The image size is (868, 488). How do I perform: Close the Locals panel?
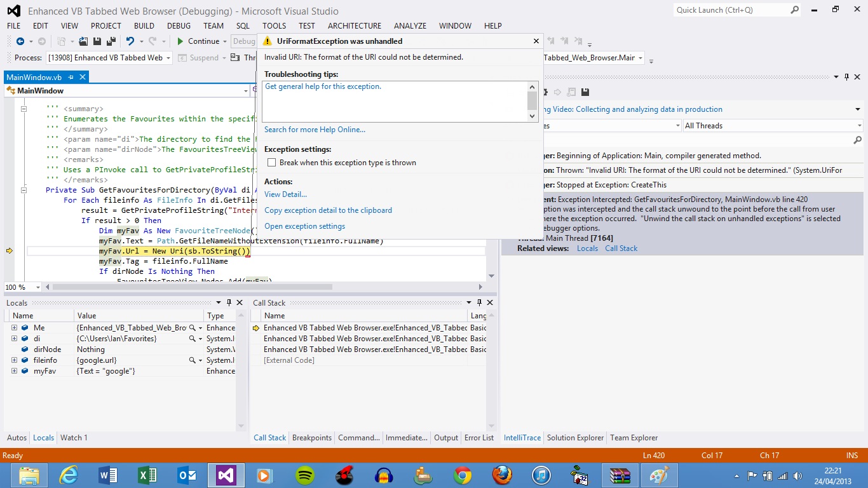click(240, 303)
